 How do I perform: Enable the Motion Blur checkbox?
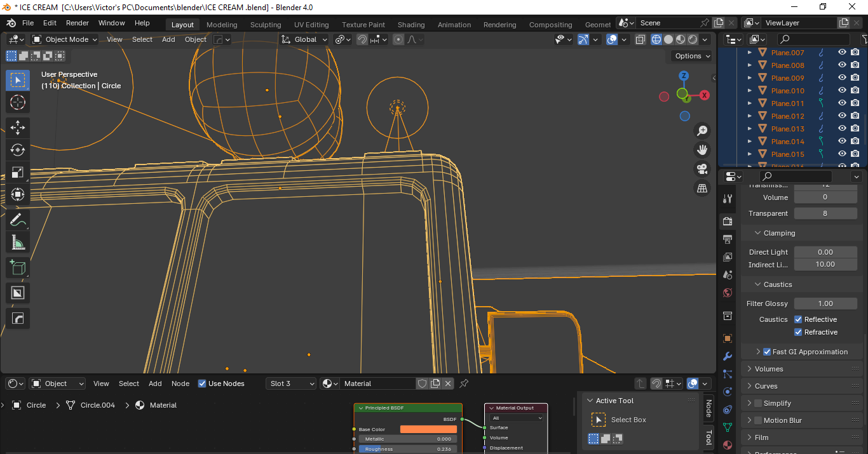[x=757, y=420]
